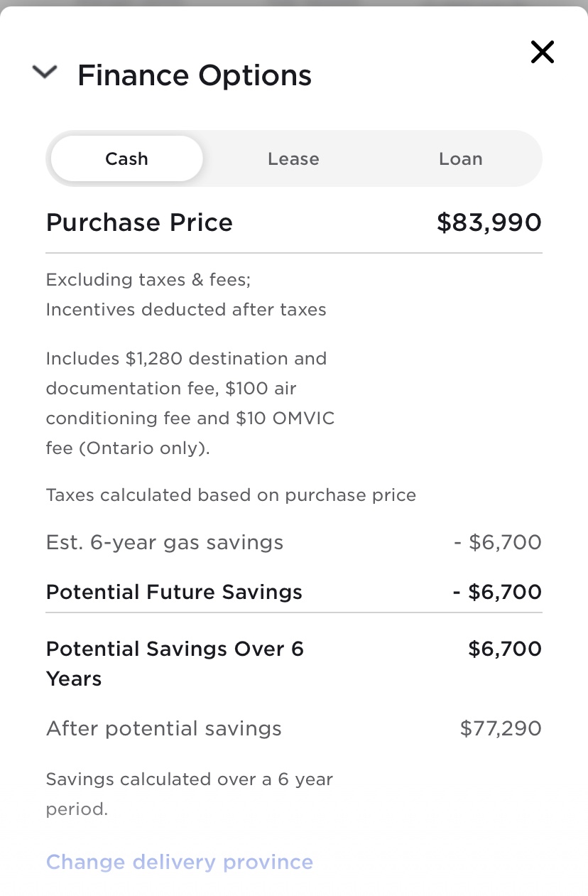Click the Purchase Price label
Screen dimensions: 588x896
click(139, 223)
